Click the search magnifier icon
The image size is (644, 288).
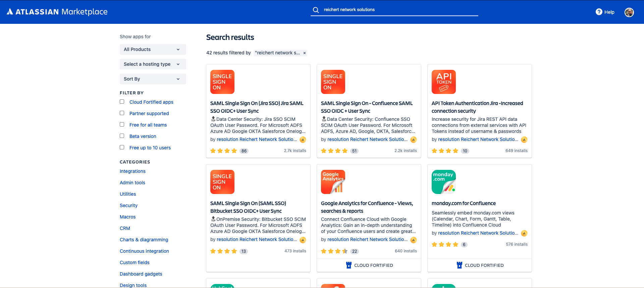coord(316,10)
